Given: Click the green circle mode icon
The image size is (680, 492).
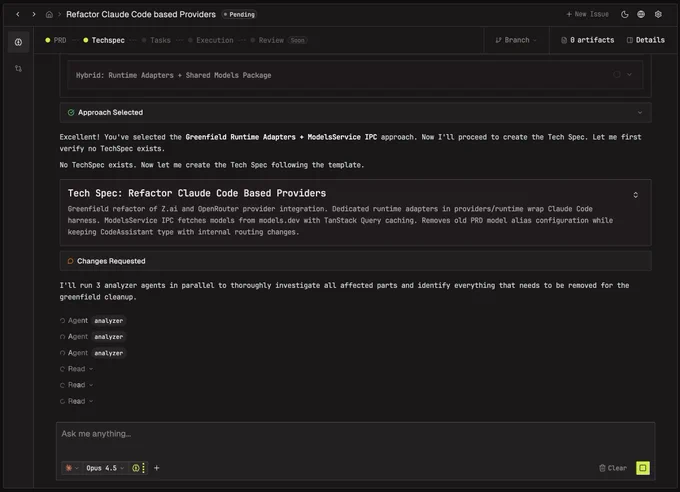Looking at the screenshot, I should 136,468.
